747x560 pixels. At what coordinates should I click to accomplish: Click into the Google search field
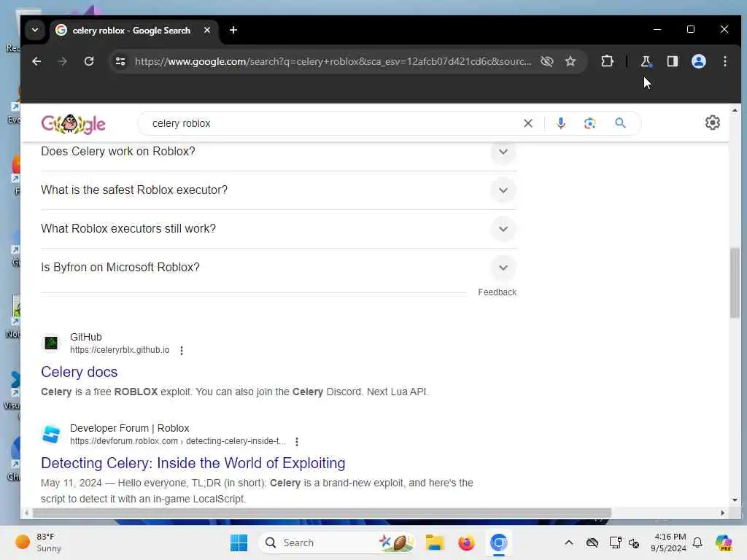click(333, 123)
